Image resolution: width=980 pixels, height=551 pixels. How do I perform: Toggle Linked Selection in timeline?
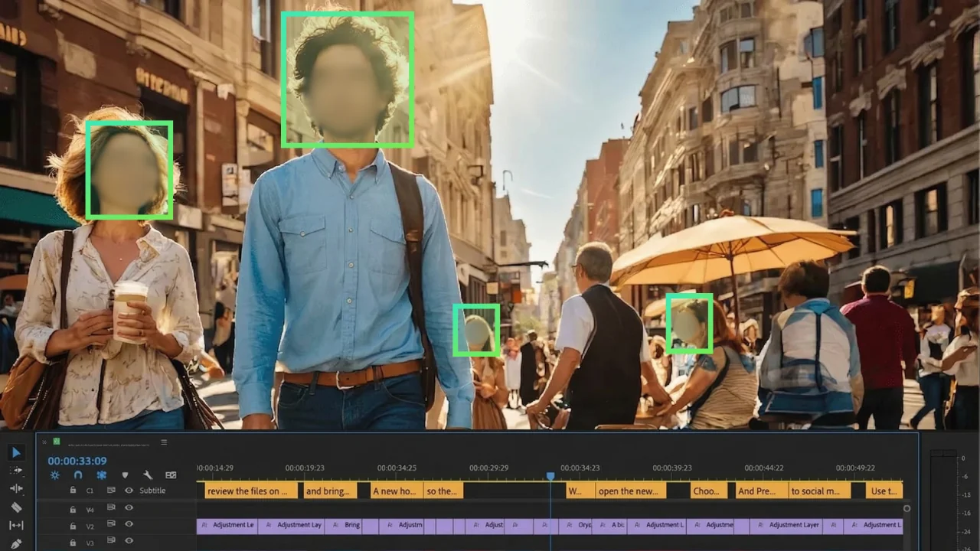pyautogui.click(x=101, y=475)
